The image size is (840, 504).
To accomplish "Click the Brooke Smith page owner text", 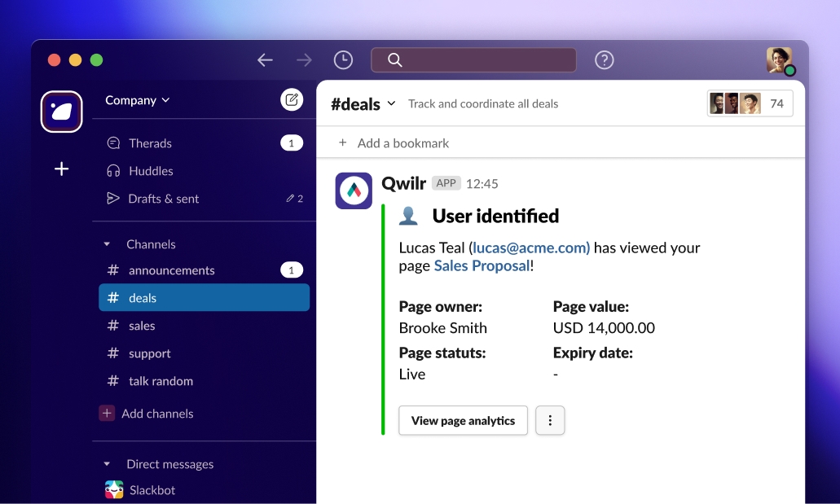I will click(443, 328).
